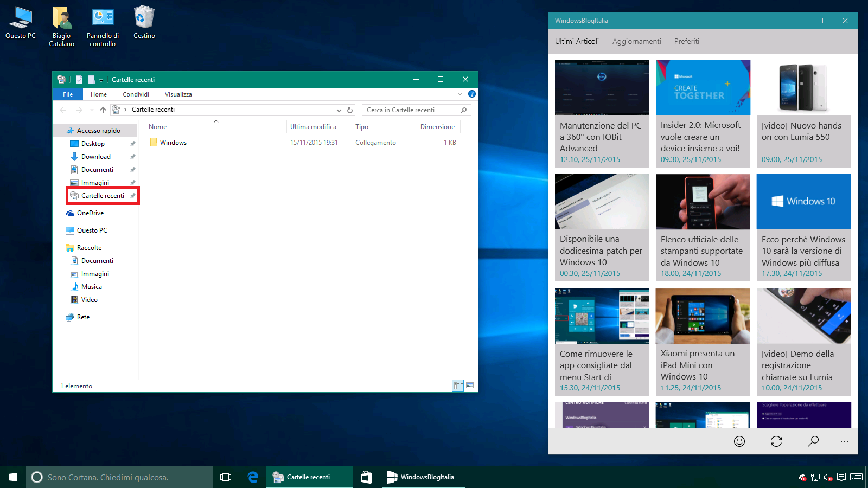Open customize quick access toolbar dropdown
The image size is (868, 488).
(x=101, y=80)
